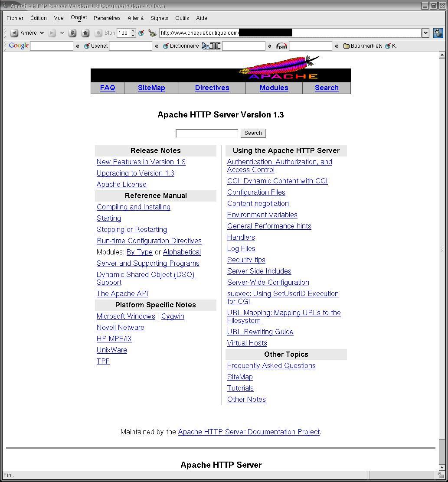
Task: Open the Fichier menu
Action: point(15,18)
